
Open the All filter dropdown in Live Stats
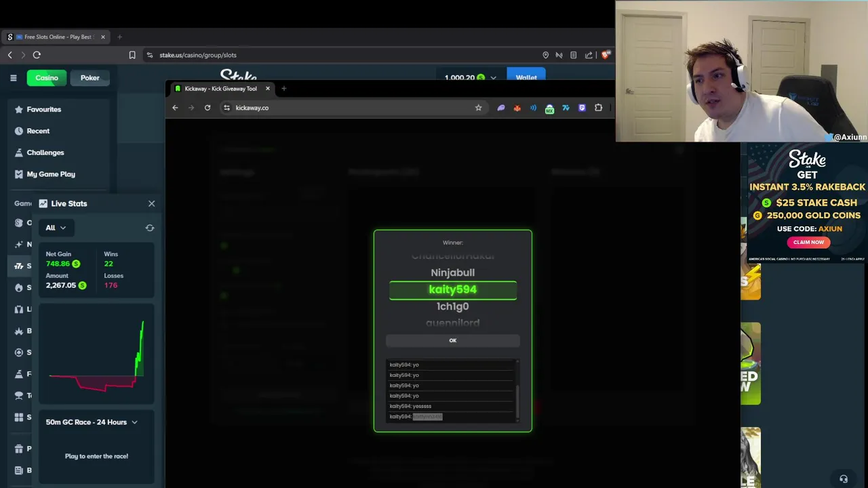[56, 228]
